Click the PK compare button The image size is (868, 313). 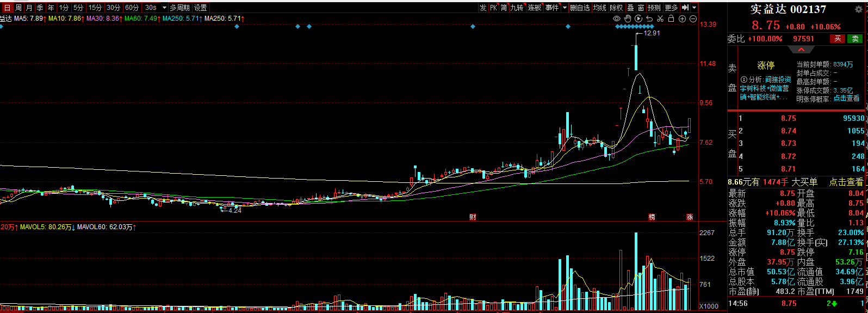(x=494, y=8)
